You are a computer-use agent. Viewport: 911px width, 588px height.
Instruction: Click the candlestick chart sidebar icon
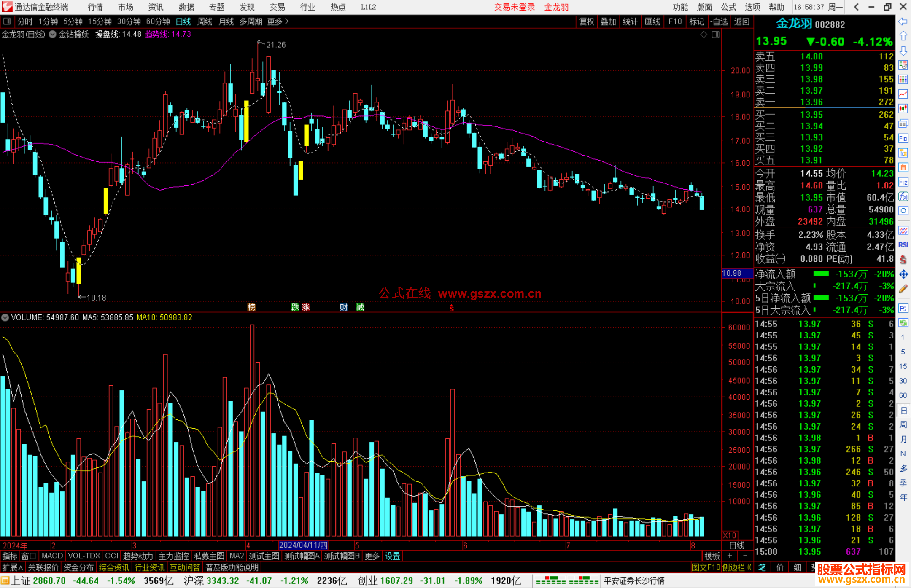[x=903, y=109]
